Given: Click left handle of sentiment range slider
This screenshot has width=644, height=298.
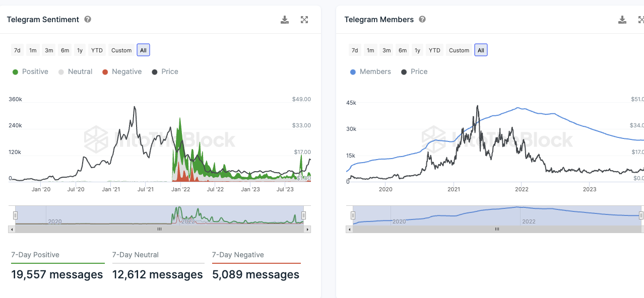Looking at the screenshot, I should (x=15, y=215).
